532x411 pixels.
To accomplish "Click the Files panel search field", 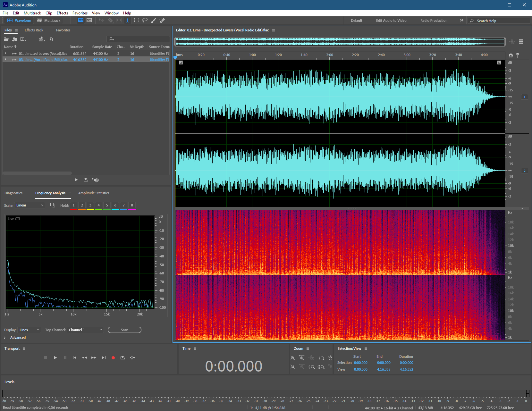I will (x=138, y=39).
